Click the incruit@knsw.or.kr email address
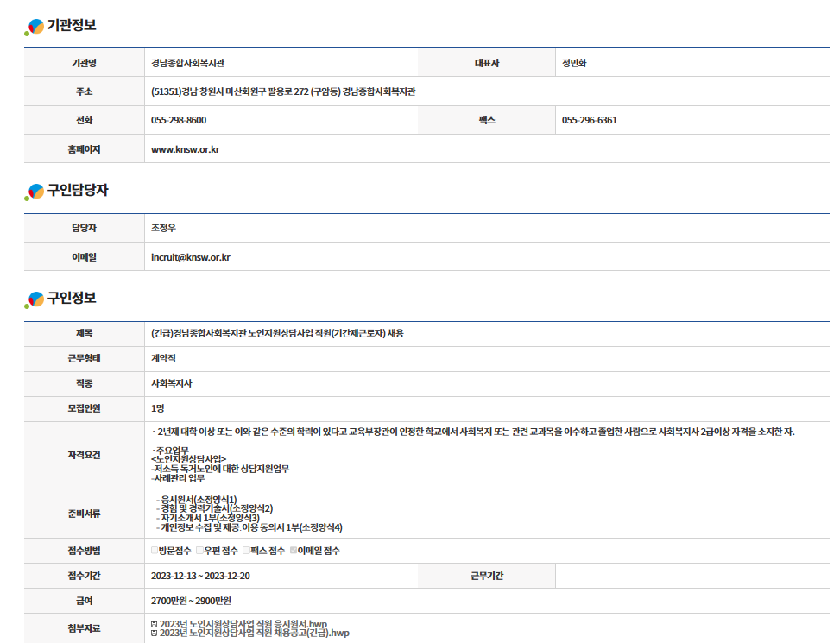Viewport: 840px width, 643px height. [x=190, y=257]
